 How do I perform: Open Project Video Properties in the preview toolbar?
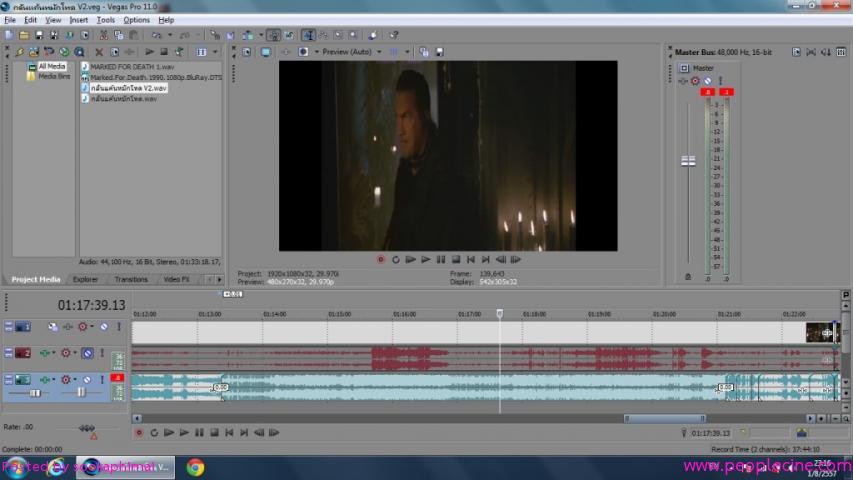point(247,52)
